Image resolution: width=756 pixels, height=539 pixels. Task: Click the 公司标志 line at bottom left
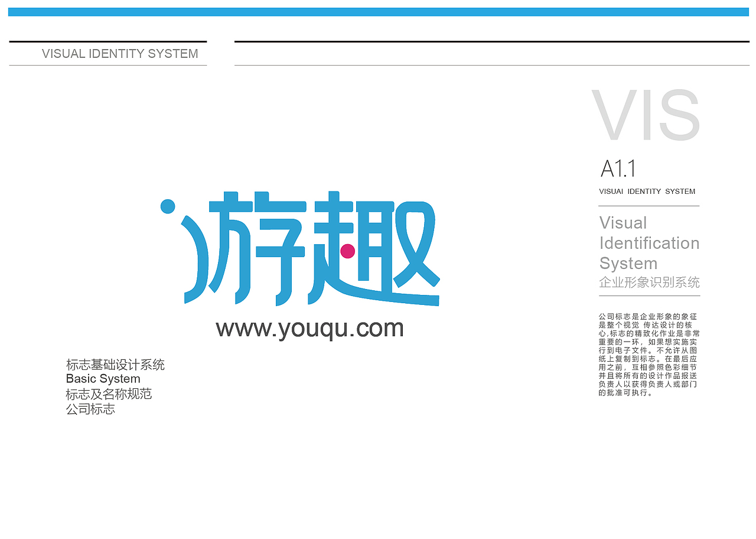click(x=90, y=409)
